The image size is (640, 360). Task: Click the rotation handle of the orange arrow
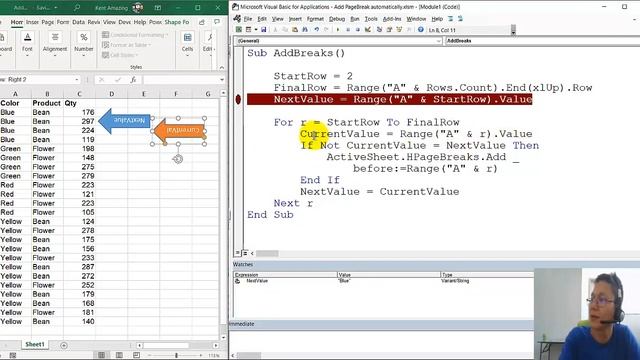[178, 159]
